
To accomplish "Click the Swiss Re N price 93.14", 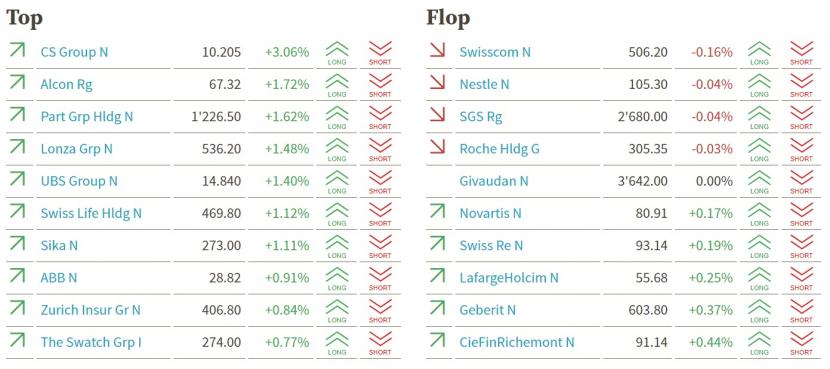I will click(x=652, y=246).
